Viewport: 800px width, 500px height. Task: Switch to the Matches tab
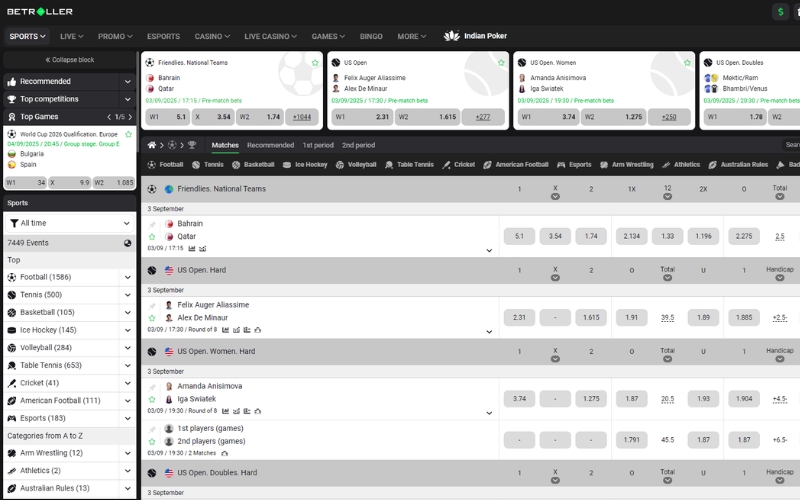click(225, 145)
